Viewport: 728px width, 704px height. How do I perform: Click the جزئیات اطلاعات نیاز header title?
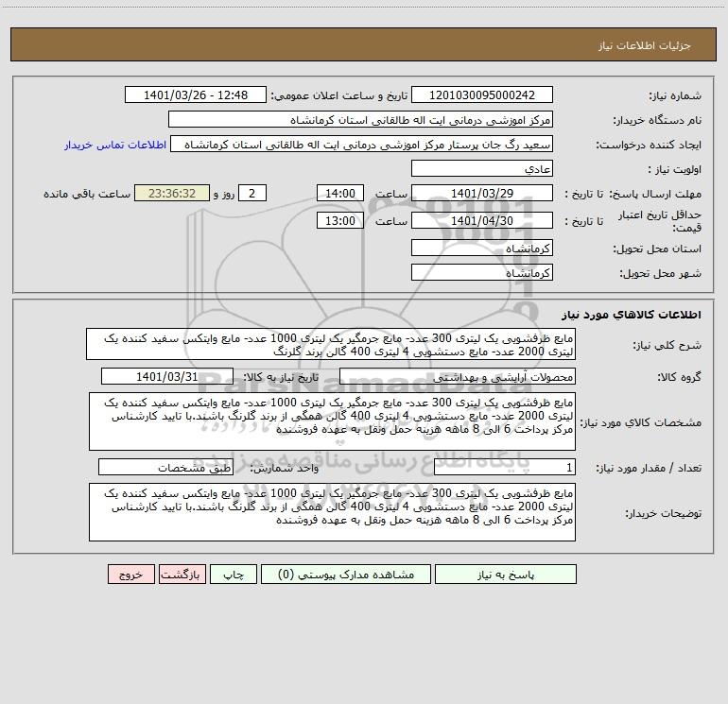[645, 45]
